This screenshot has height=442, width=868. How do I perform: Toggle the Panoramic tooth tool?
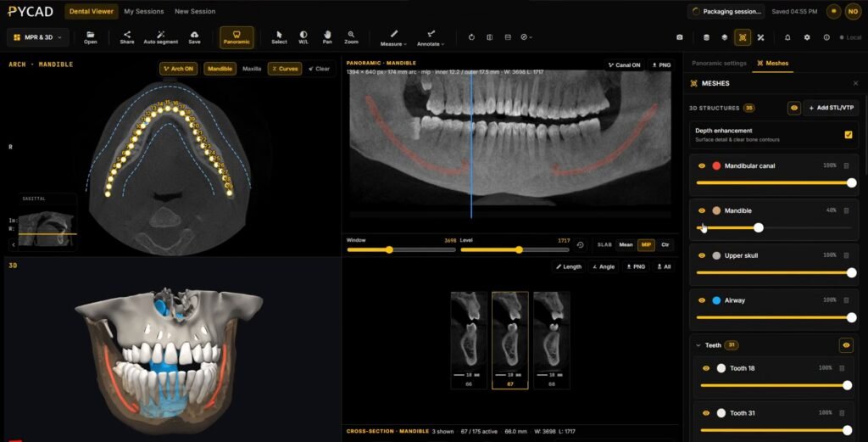(236, 37)
